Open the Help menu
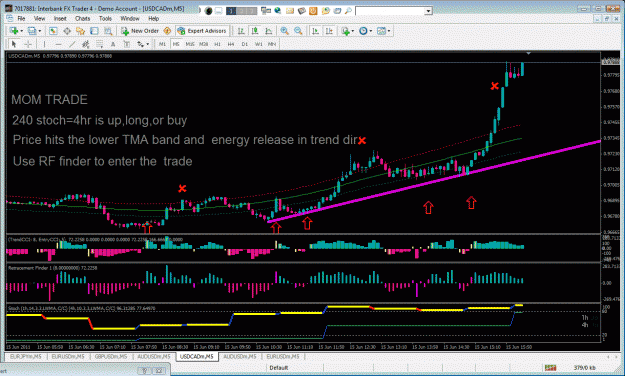Screen dimensions: 625x376 coord(153,18)
